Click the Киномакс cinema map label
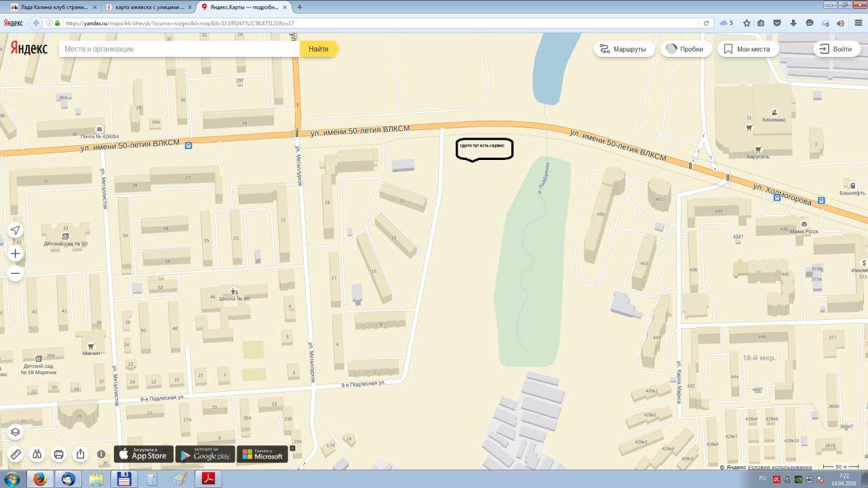 click(774, 120)
